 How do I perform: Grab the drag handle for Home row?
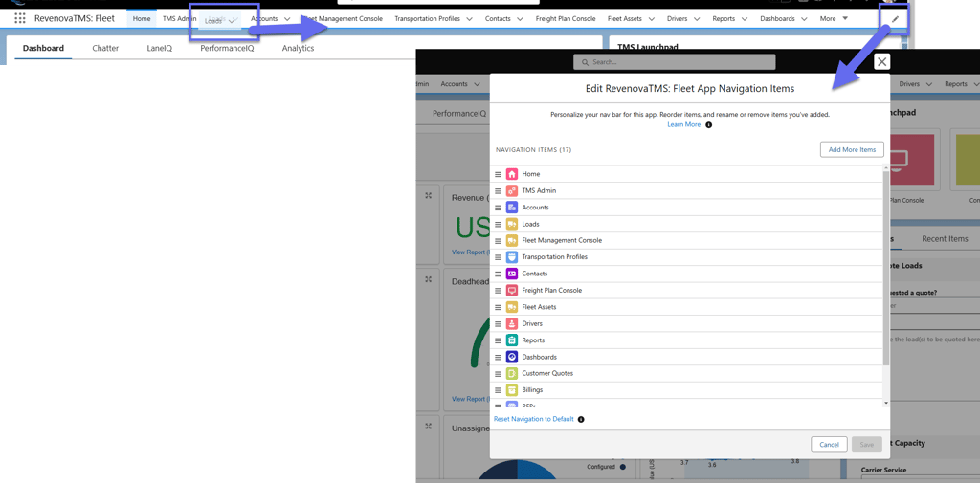pos(498,174)
